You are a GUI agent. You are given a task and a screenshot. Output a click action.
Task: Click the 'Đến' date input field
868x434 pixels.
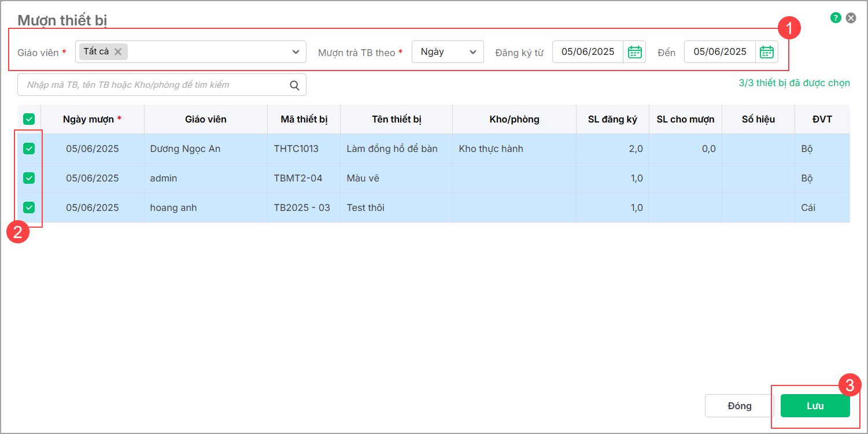tap(719, 52)
